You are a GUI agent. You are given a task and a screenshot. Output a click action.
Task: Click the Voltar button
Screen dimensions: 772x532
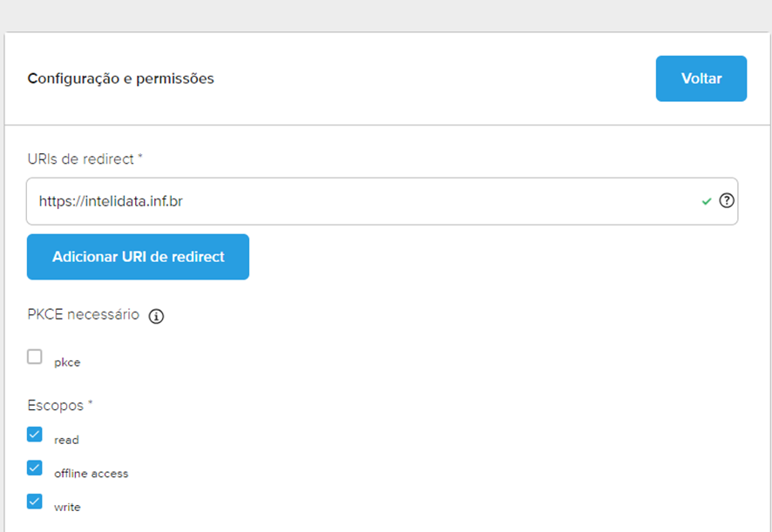click(701, 78)
